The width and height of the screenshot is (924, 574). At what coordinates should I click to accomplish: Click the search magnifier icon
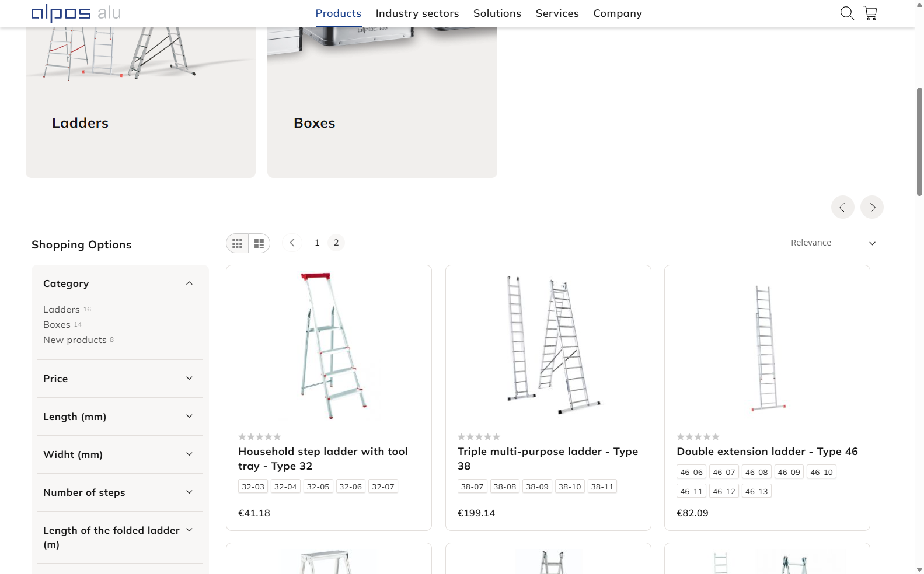tap(847, 13)
